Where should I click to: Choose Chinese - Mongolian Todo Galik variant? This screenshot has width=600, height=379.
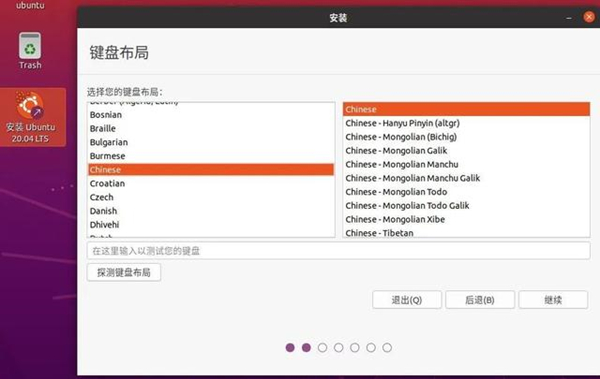tap(466, 206)
